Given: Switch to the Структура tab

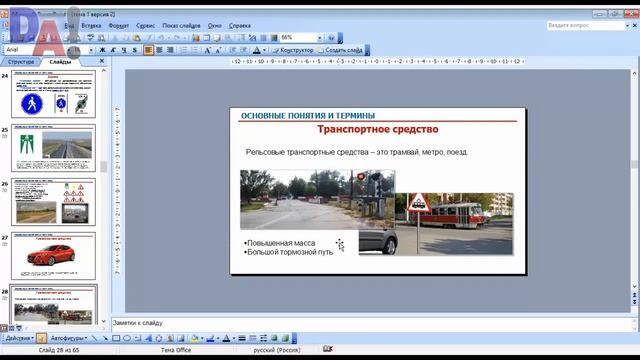Looking at the screenshot, I should pos(21,62).
